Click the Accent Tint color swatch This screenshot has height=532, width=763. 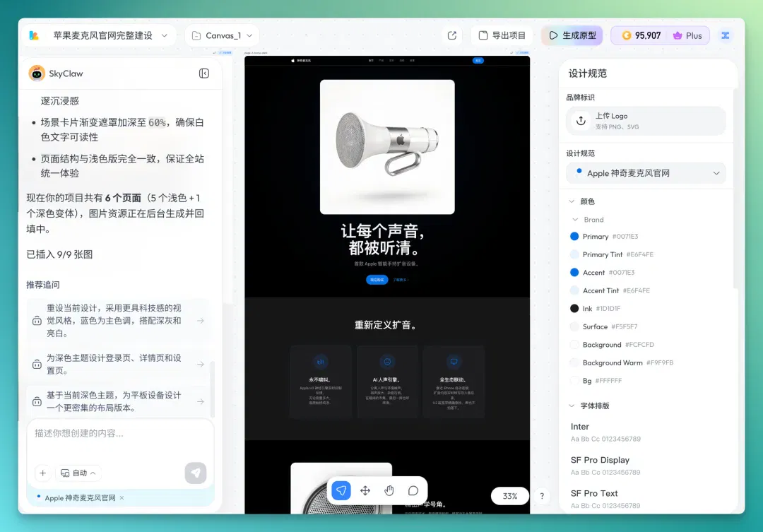(x=574, y=290)
